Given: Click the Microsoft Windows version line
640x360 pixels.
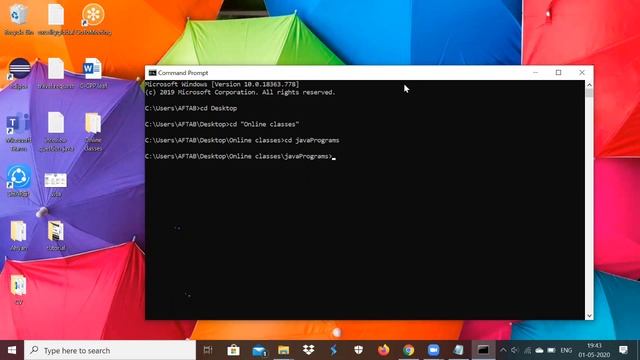Looking at the screenshot, I should (x=222, y=84).
